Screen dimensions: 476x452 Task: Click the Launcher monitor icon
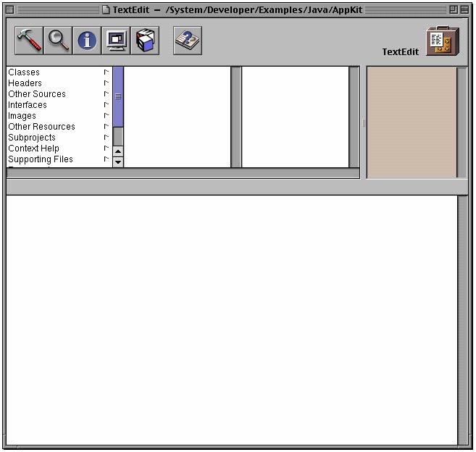(x=116, y=41)
